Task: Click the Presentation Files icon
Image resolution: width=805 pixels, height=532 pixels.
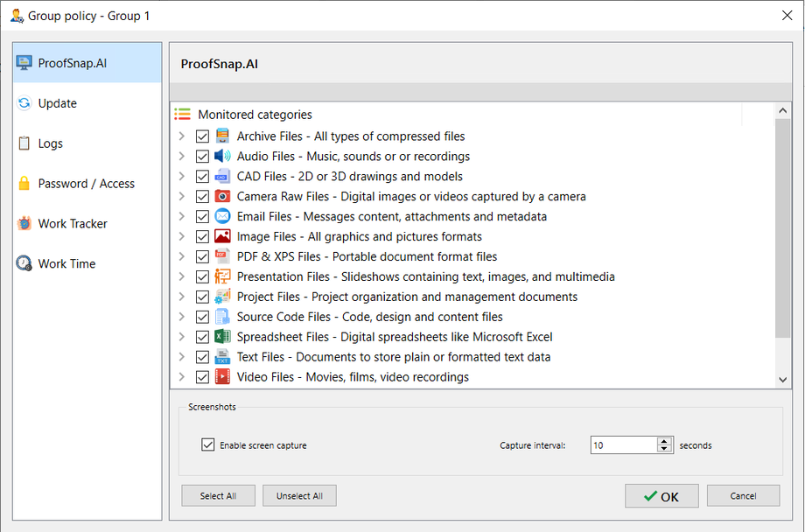Action: 222,276
